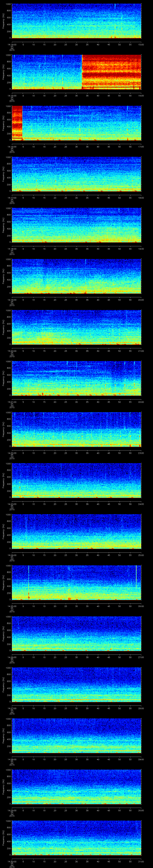Select the spectrogram panel starting at 14:29:00
Screen dimensions: 153x868
coord(76,786)
